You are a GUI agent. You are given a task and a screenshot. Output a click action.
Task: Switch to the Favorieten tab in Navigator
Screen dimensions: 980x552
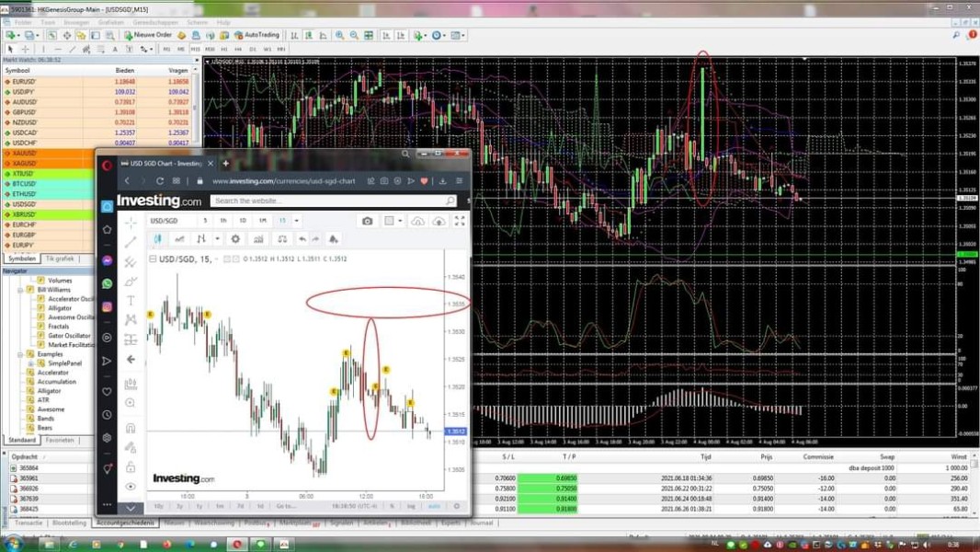pos(60,440)
